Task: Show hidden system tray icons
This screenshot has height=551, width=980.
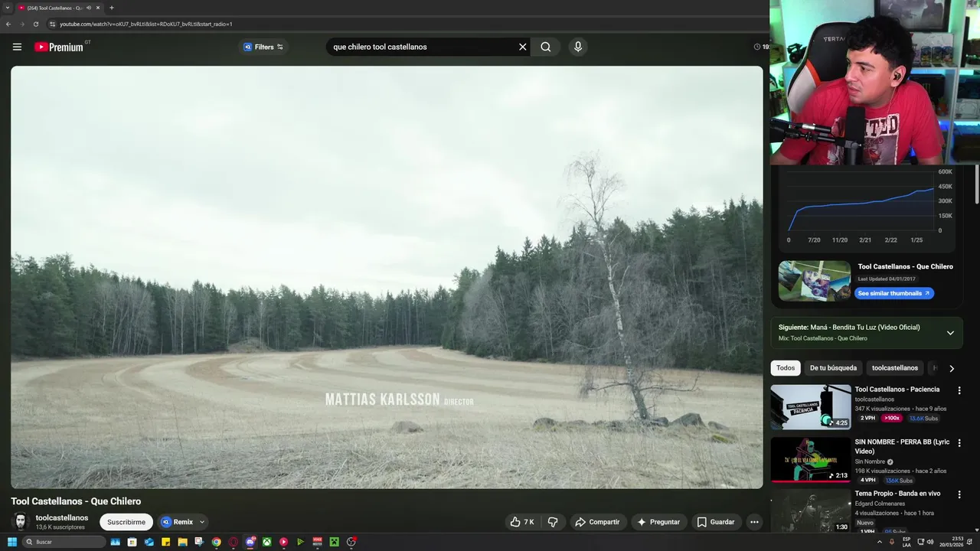Action: (879, 542)
